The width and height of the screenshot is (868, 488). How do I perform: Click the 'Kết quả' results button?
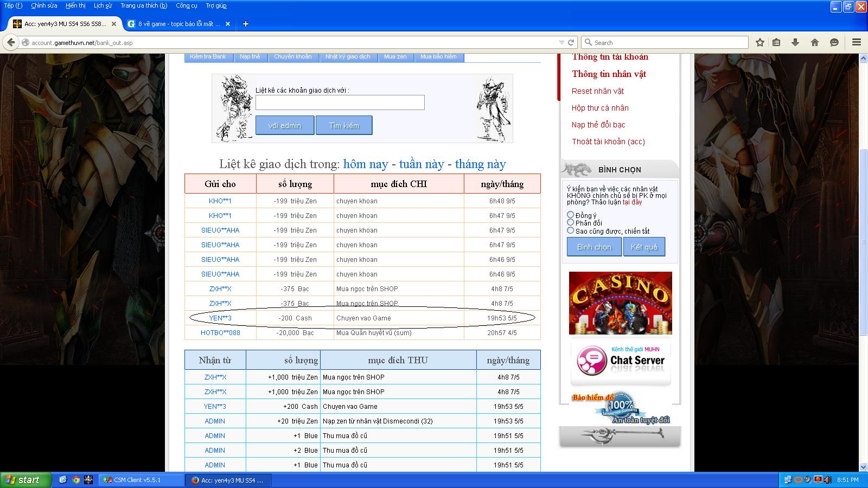[644, 247]
